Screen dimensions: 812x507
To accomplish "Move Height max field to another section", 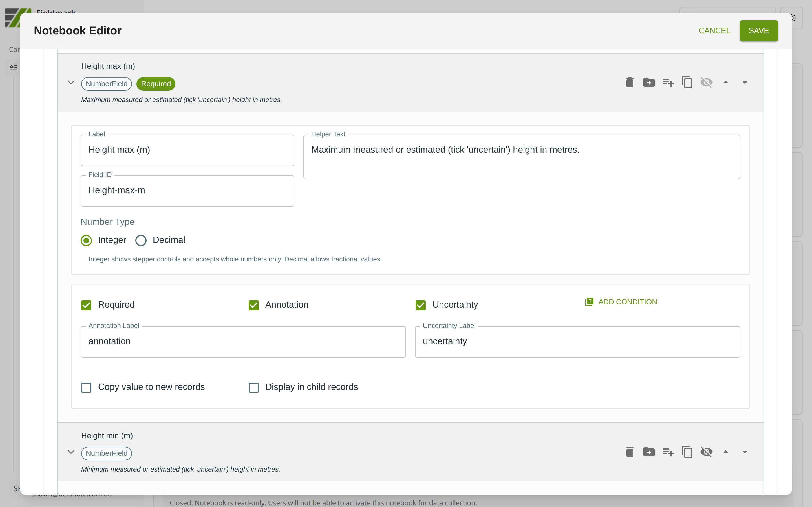I will [648, 83].
